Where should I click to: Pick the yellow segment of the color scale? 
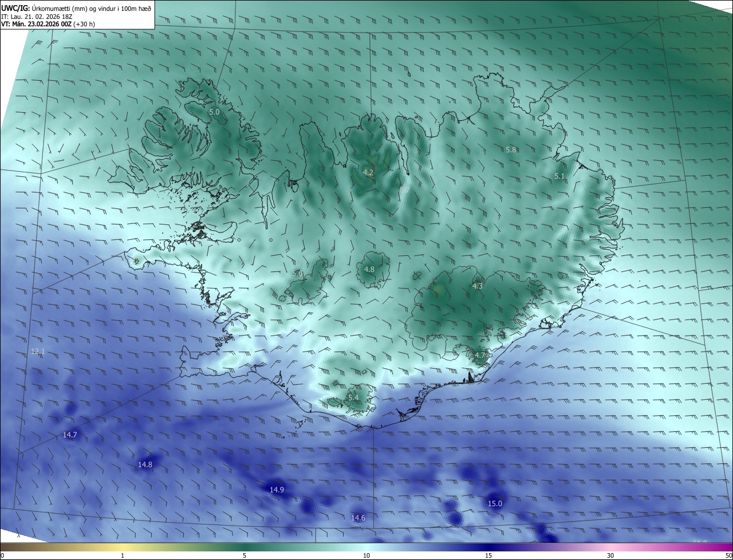coord(123,547)
